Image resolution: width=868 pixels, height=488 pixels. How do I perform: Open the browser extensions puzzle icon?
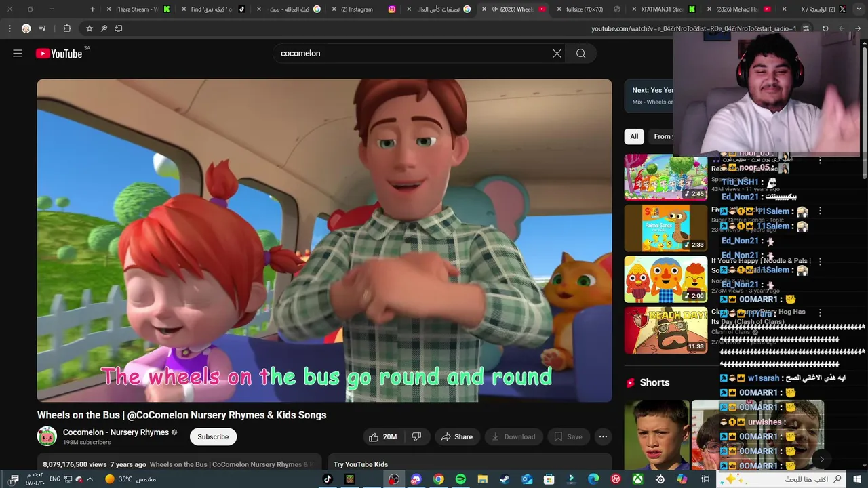tap(66, 28)
